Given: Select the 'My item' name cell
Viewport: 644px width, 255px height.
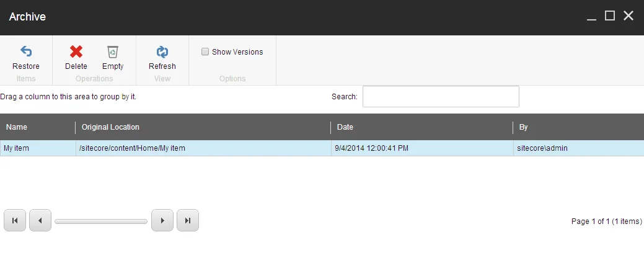Looking at the screenshot, I should [x=38, y=148].
